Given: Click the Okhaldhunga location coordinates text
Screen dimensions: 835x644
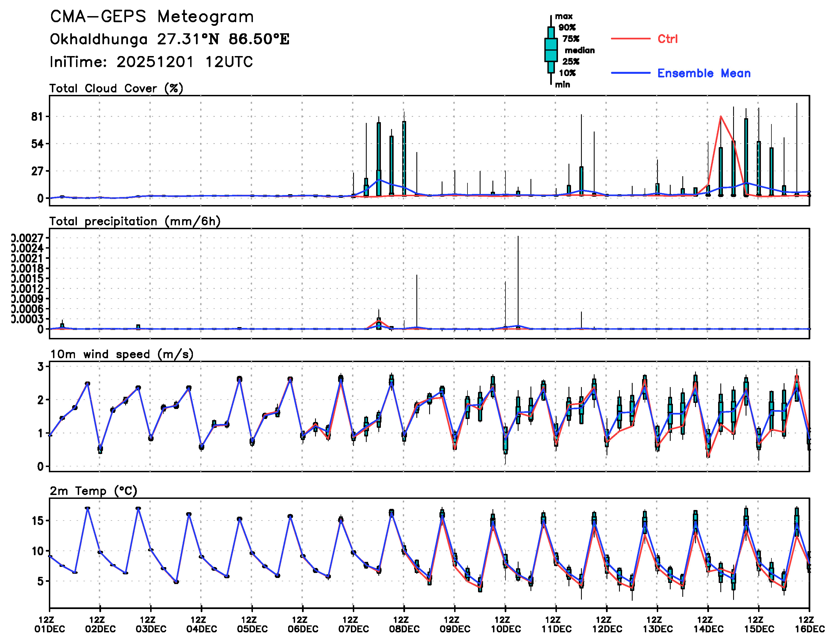Looking at the screenshot, I should (169, 39).
